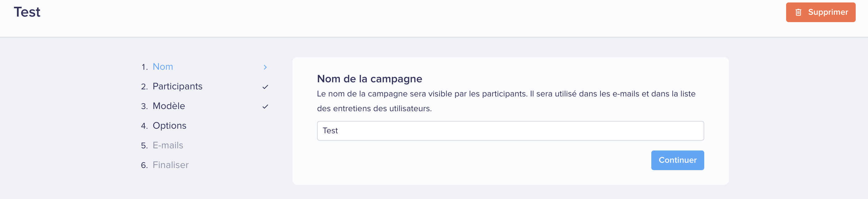Click the page title Test
868x199 pixels.
coord(27,12)
